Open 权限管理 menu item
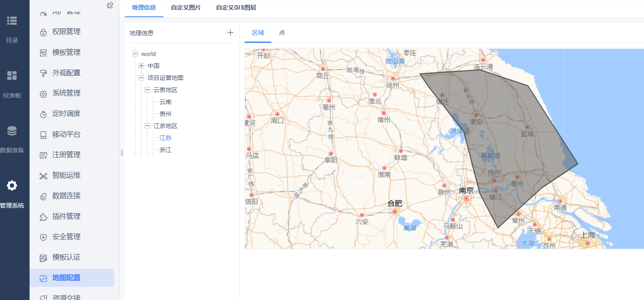 (72, 32)
